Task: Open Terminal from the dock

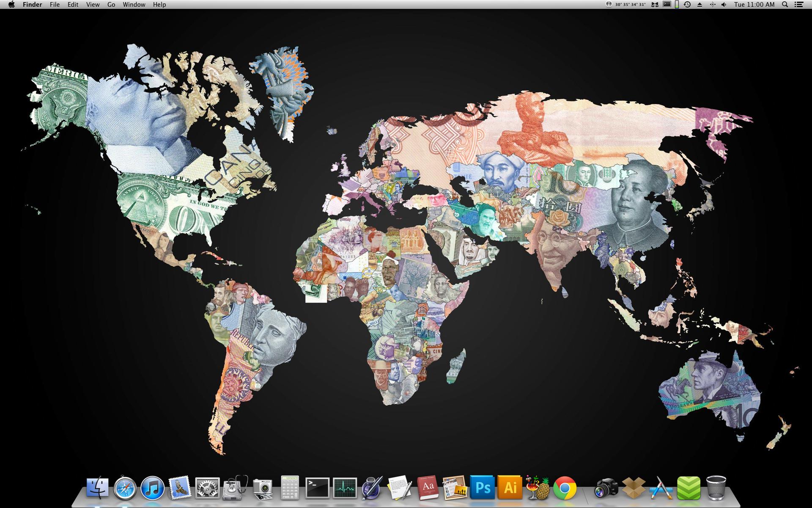Action: tap(317, 488)
